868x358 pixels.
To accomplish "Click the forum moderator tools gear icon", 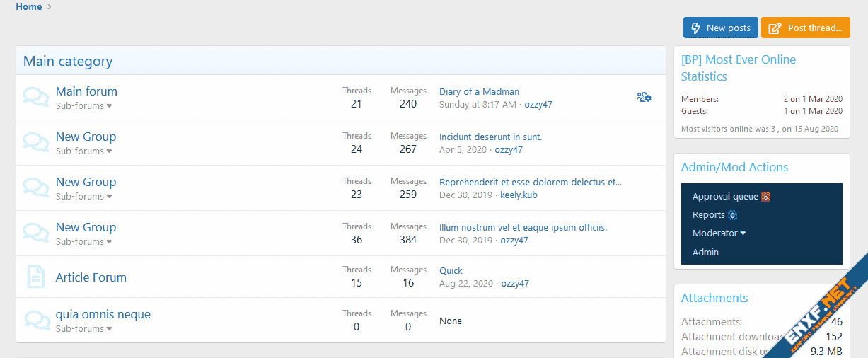I will [x=644, y=97].
